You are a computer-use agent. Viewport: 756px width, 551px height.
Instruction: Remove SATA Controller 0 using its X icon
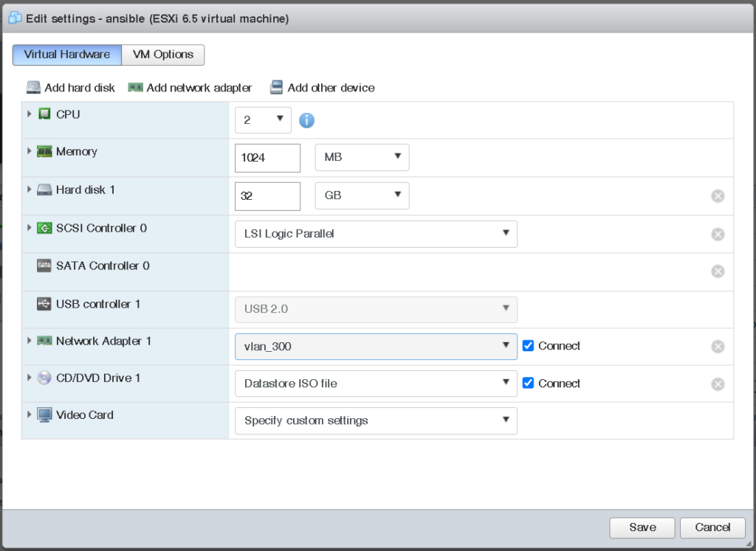pos(718,271)
